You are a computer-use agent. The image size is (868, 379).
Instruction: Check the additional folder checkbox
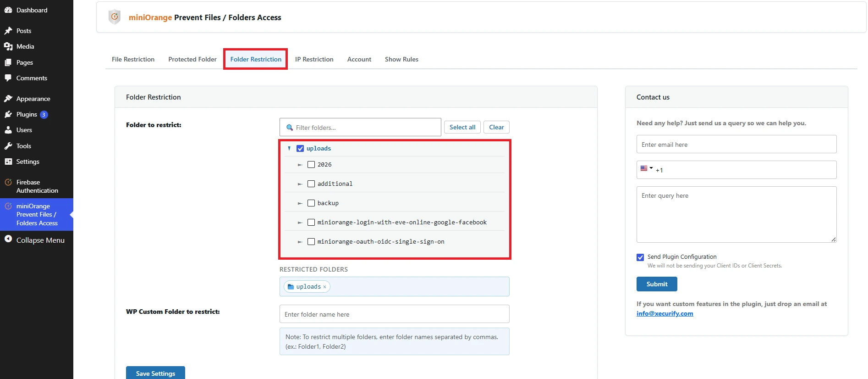tap(311, 184)
